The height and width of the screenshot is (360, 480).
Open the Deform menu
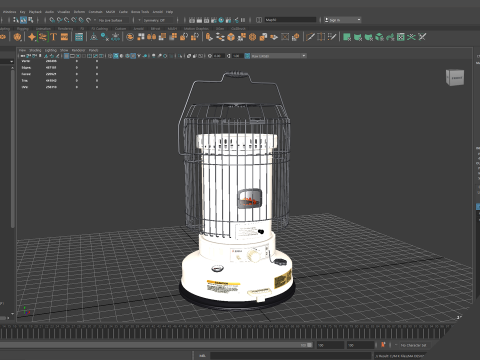pyautogui.click(x=79, y=12)
